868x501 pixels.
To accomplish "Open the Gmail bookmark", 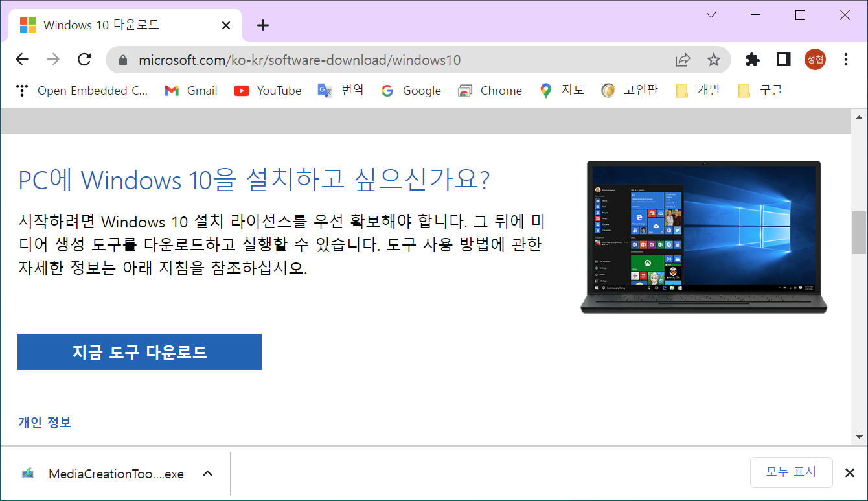I will tap(190, 91).
